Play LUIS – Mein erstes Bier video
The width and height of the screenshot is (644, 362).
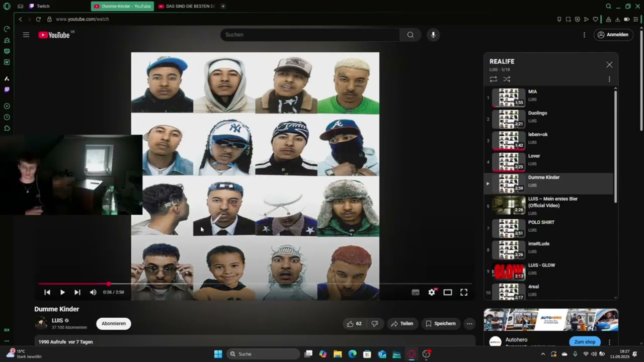click(549, 206)
